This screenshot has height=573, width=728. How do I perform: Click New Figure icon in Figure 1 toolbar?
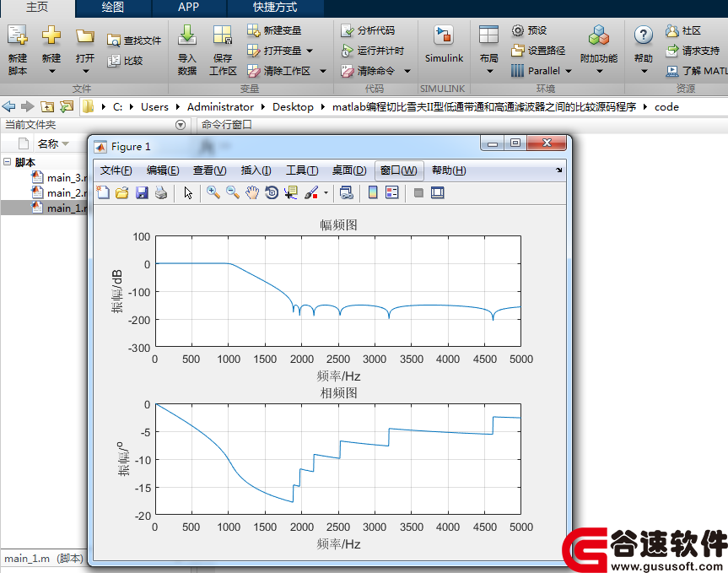pyautogui.click(x=103, y=192)
